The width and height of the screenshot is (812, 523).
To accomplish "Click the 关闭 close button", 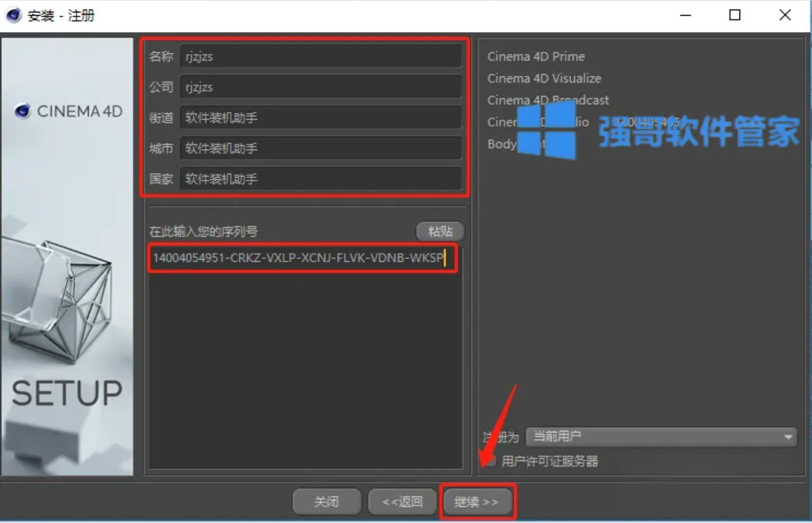I will tap(326, 502).
